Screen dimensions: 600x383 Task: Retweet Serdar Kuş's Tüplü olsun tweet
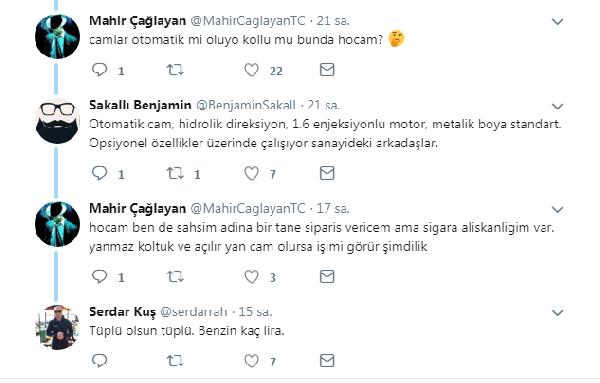pyautogui.click(x=175, y=360)
